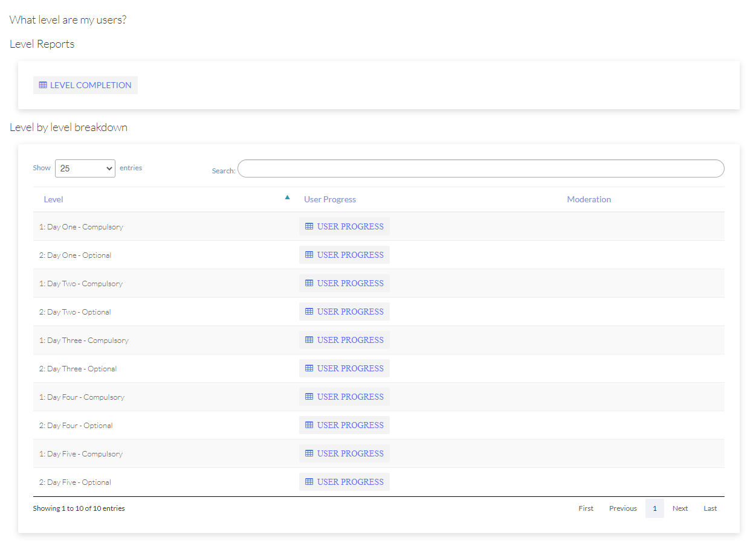Click 'Level by level breakdown' heading
756x544 pixels.
pyautogui.click(x=69, y=127)
